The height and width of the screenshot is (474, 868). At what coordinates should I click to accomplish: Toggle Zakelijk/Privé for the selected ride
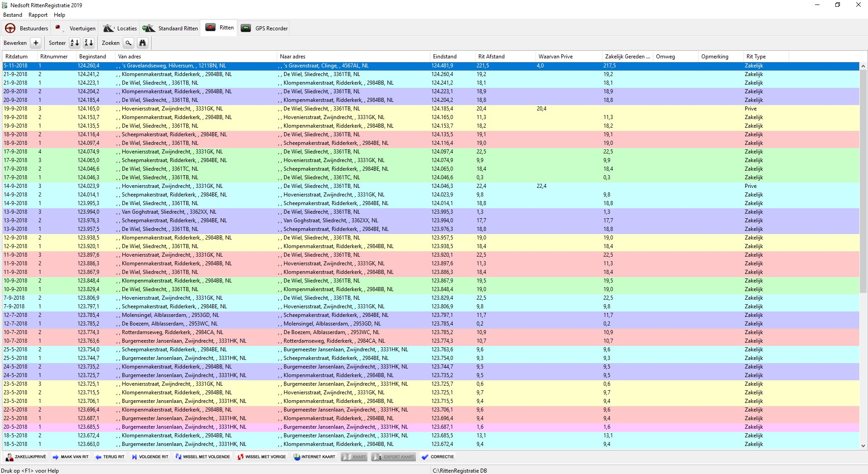click(x=26, y=457)
